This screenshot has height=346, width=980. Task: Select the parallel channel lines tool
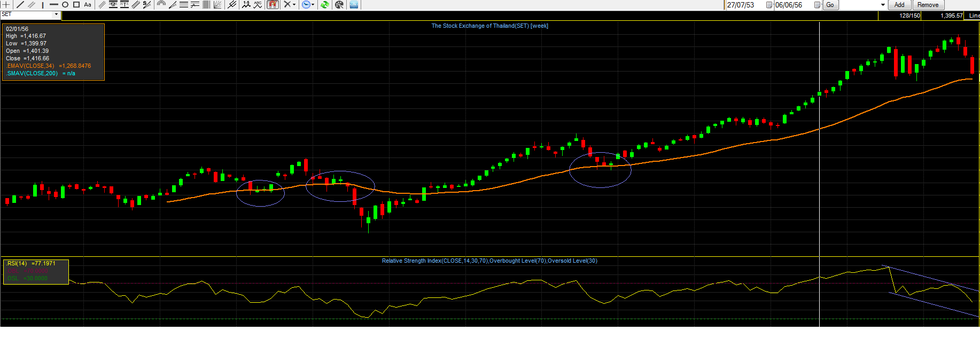102,5
